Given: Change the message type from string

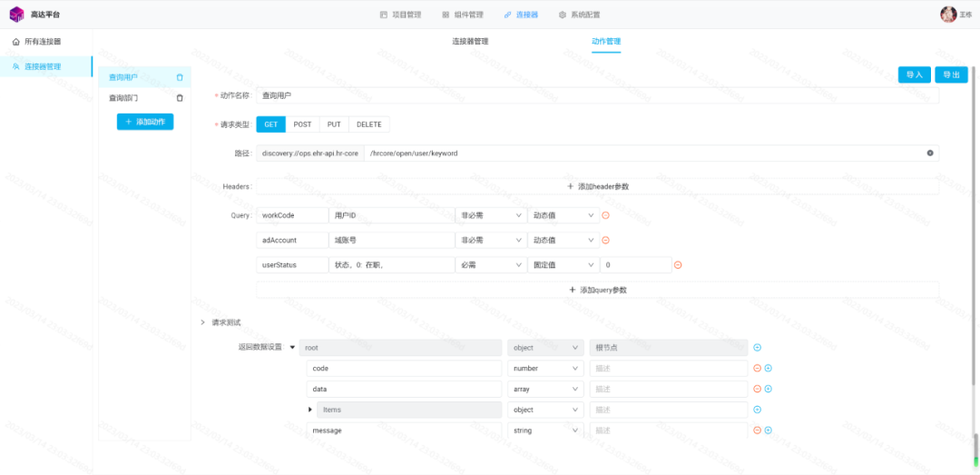Looking at the screenshot, I should (545, 430).
